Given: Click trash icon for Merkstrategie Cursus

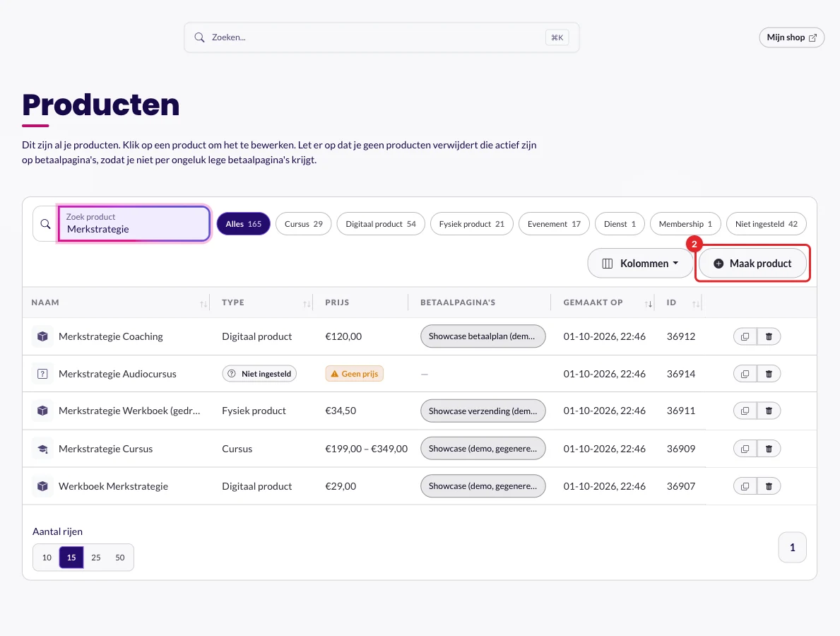Looking at the screenshot, I should (x=769, y=449).
